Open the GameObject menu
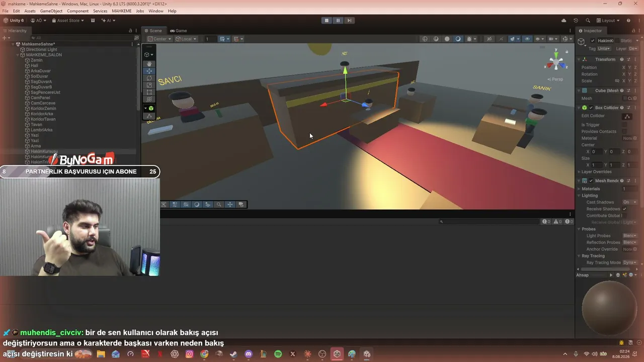The height and width of the screenshot is (362, 644). click(x=50, y=11)
